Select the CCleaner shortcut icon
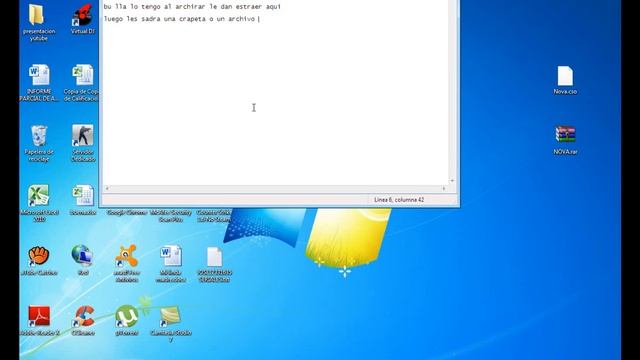The width and height of the screenshot is (640, 360). [x=84, y=317]
